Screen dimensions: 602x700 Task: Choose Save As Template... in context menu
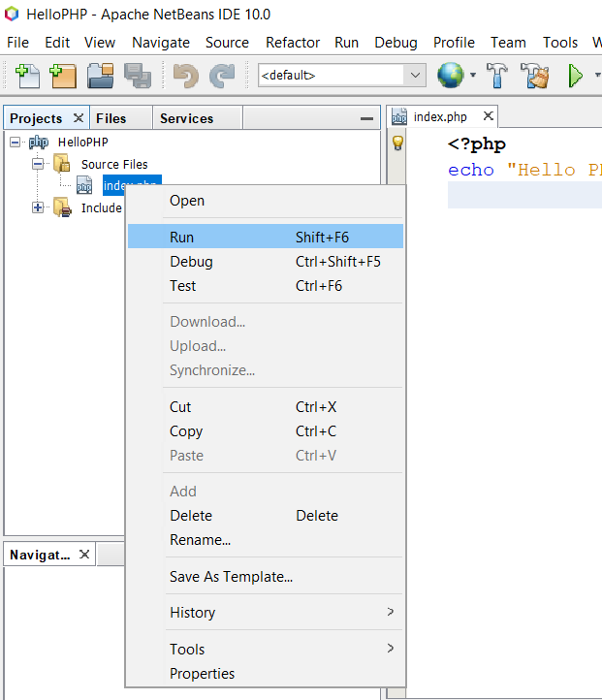266,576
